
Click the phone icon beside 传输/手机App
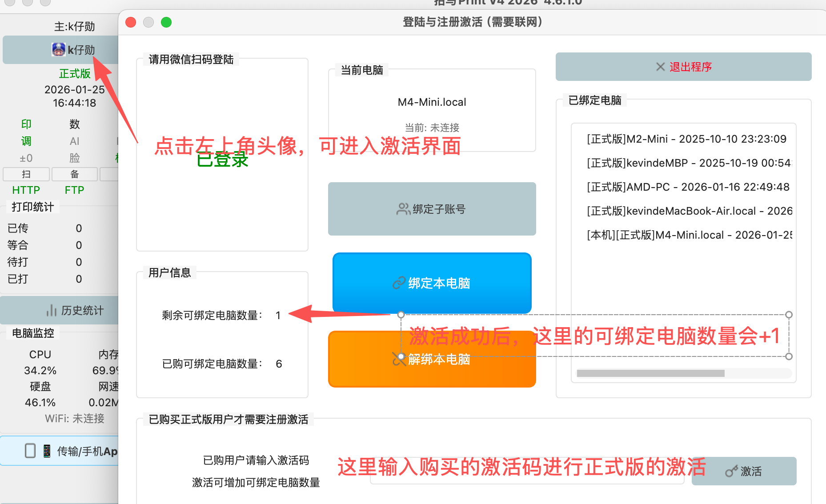47,451
